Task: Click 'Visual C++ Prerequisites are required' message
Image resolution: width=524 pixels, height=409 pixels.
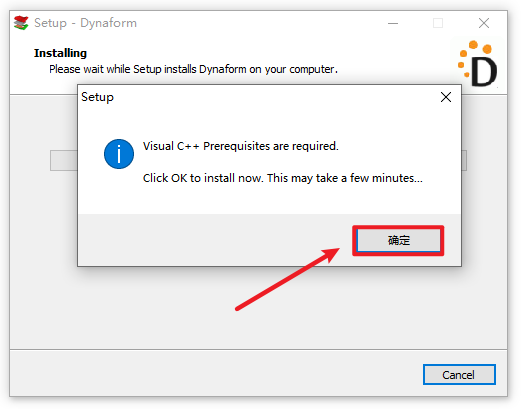Action: coord(242,147)
